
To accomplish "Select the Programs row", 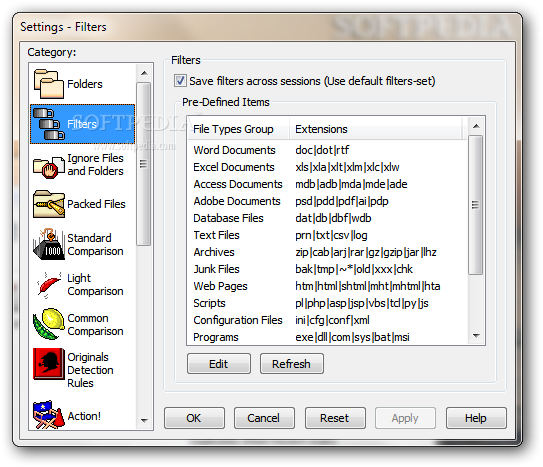I will (327, 337).
